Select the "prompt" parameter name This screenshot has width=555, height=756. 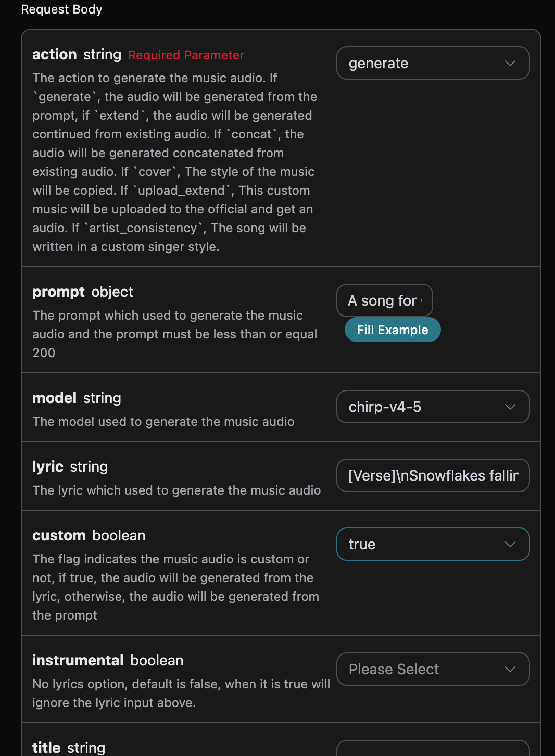58,292
